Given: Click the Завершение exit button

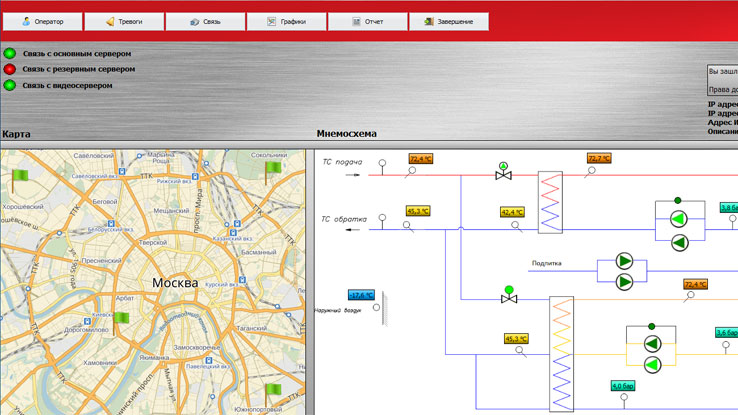Looking at the screenshot, I should (x=449, y=22).
